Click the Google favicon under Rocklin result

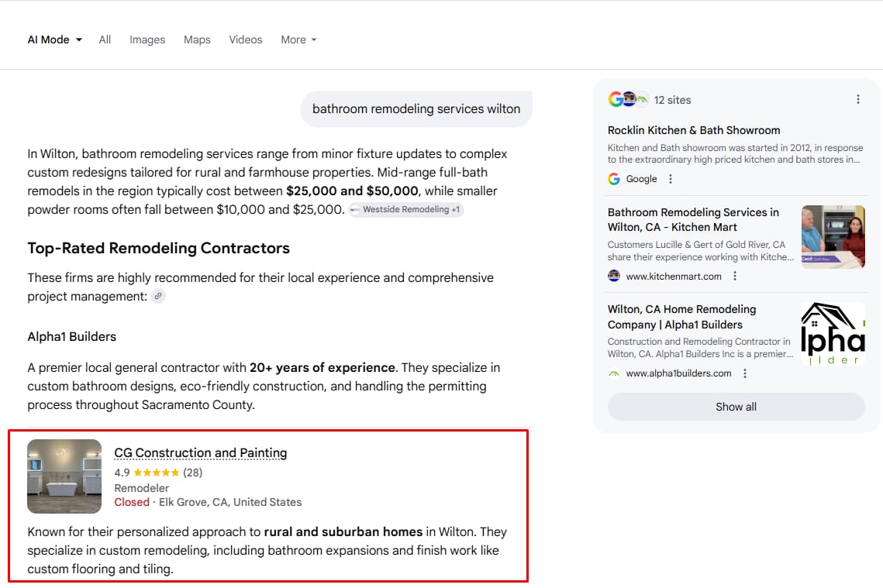(x=614, y=179)
